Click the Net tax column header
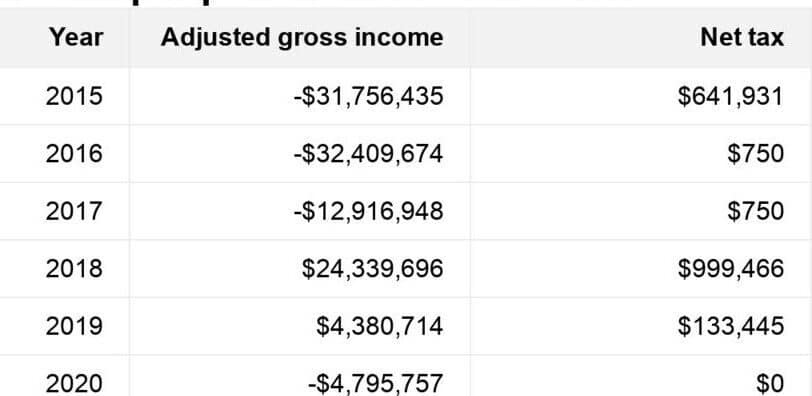Screen dimensions: 812x396 click(742, 38)
